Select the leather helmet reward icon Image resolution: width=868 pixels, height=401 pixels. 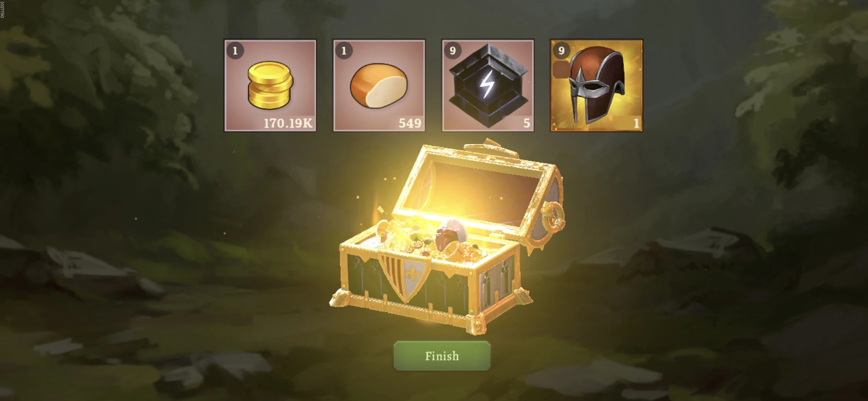point(596,85)
